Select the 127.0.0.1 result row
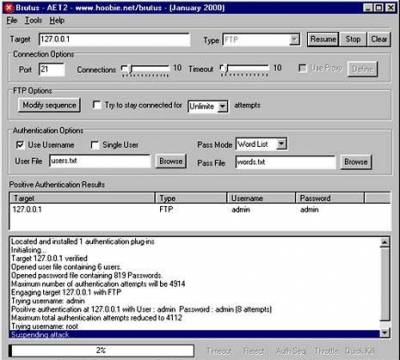Image resolution: width=400 pixels, height=360 pixels. click(x=200, y=210)
